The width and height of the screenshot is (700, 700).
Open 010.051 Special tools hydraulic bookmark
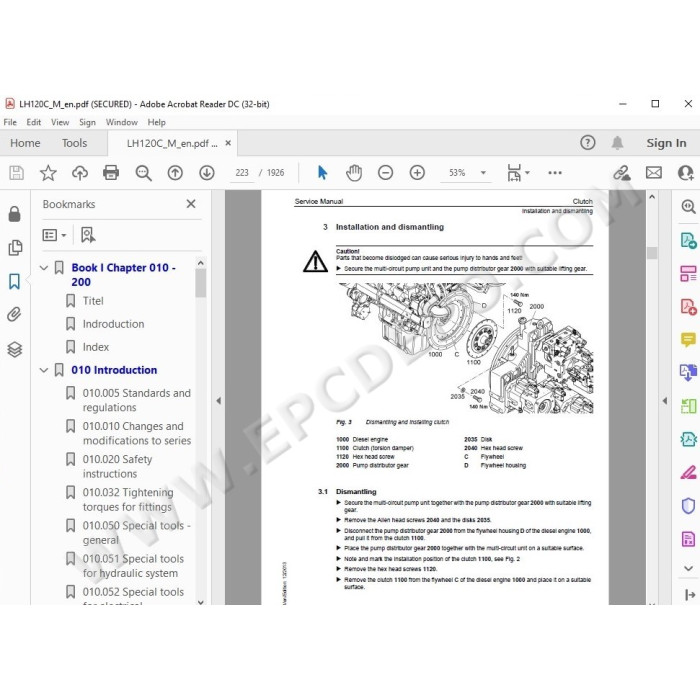click(x=133, y=566)
